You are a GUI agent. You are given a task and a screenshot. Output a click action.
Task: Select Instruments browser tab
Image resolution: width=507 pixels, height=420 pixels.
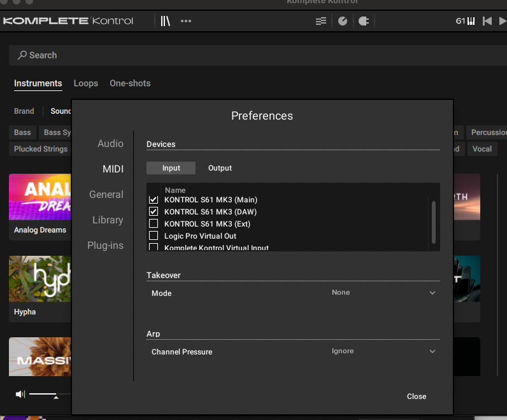tap(38, 83)
